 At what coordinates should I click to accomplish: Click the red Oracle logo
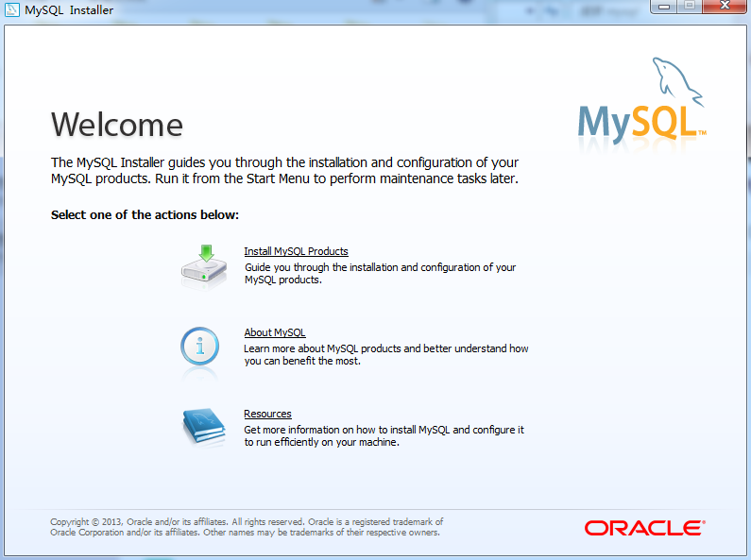(644, 529)
